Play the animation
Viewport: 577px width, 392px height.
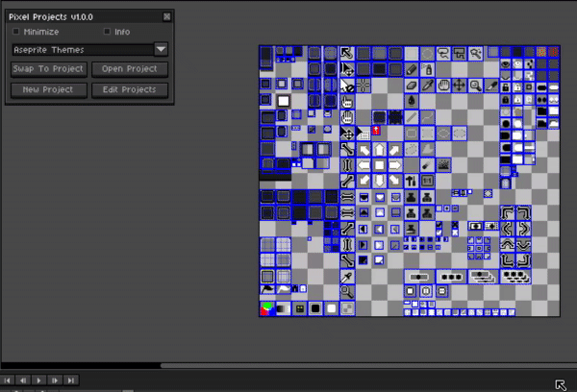[39, 380]
